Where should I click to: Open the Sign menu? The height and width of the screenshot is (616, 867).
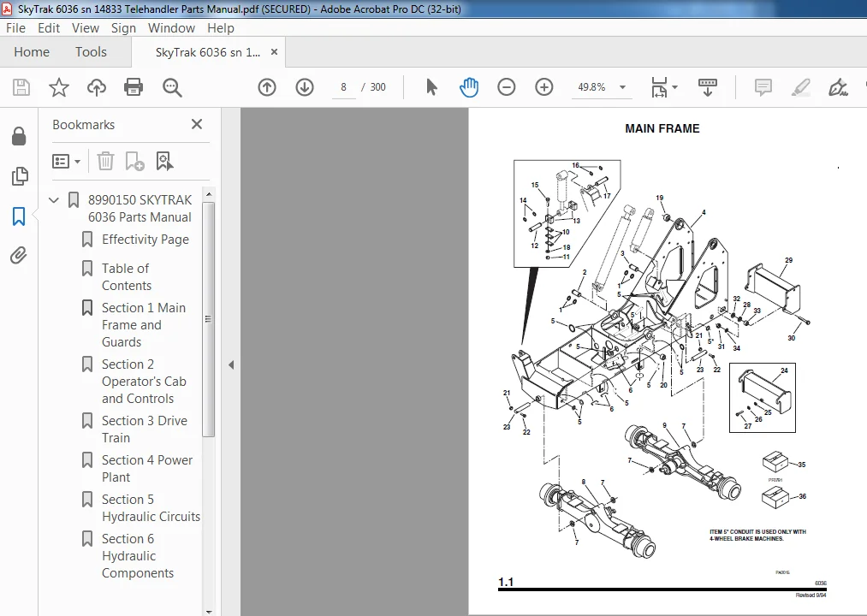coord(123,28)
